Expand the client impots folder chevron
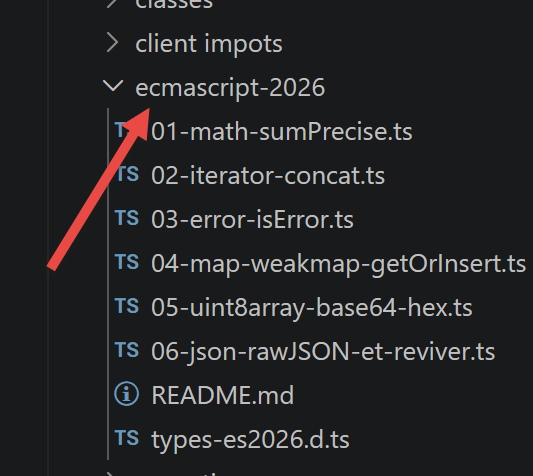 [x=113, y=43]
